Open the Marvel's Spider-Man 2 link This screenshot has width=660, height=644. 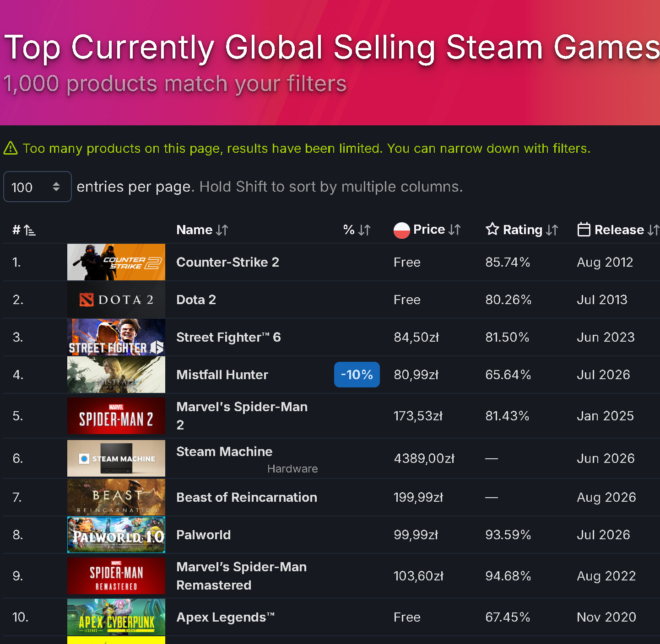pos(242,416)
